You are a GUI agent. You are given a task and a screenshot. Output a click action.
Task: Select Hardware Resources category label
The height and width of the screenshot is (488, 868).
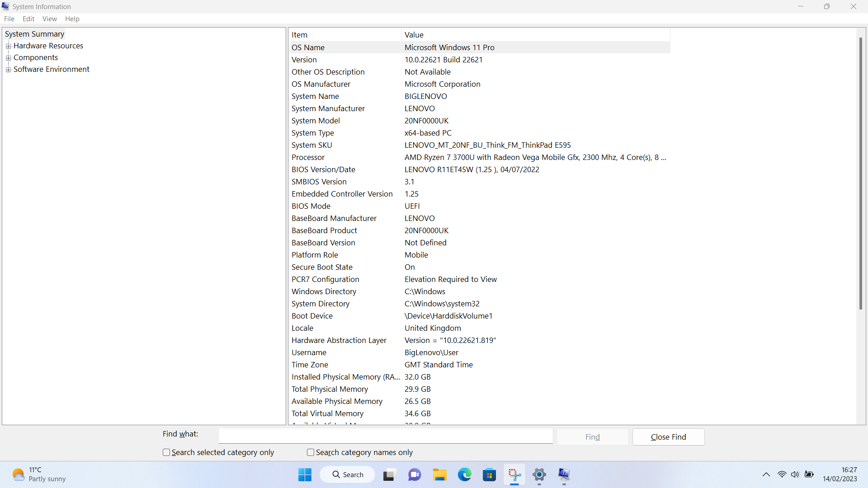point(48,46)
